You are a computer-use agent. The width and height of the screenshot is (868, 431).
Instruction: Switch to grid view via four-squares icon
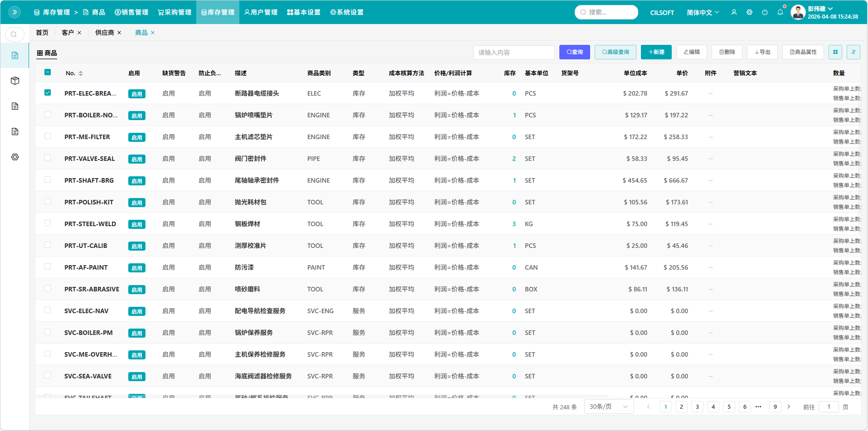coord(835,52)
